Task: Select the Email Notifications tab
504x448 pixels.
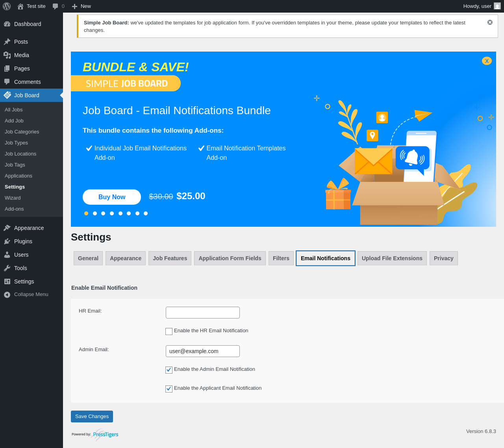Action: coord(326,258)
